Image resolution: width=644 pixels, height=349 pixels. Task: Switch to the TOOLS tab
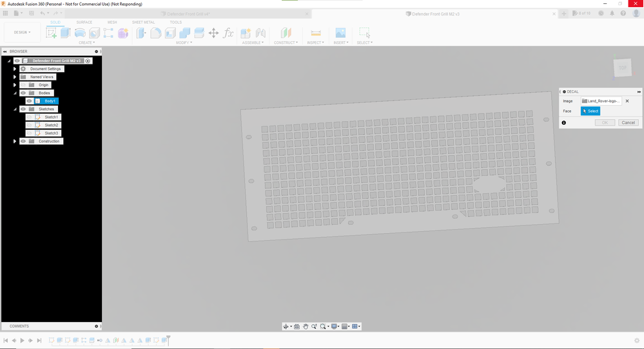point(176,22)
